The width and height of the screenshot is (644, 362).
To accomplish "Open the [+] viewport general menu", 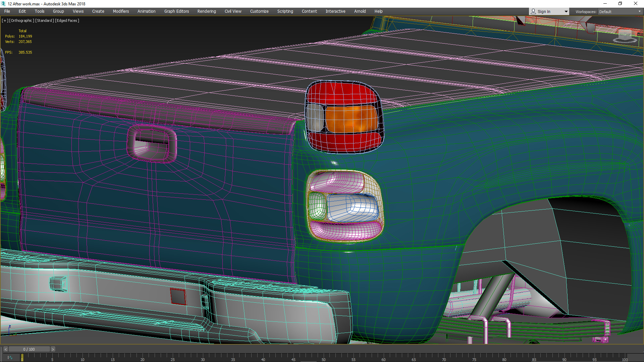I will (5, 20).
